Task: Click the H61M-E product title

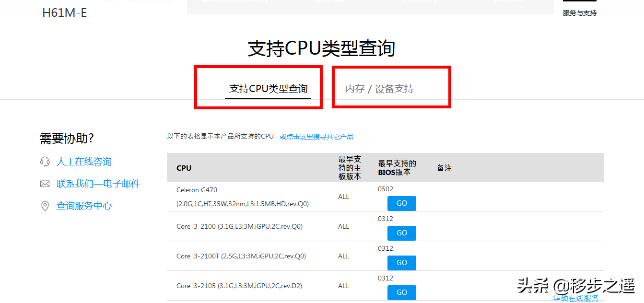Action: pos(65,13)
